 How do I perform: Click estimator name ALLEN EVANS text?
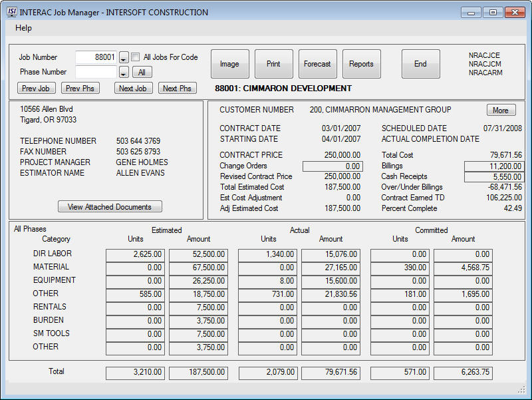[140, 173]
